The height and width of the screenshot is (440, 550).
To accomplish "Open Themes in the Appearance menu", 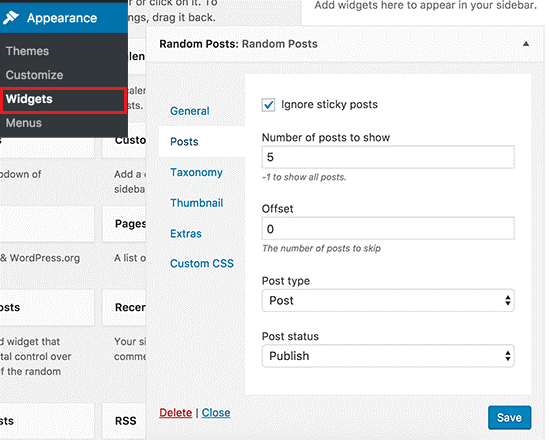I will (x=27, y=51).
